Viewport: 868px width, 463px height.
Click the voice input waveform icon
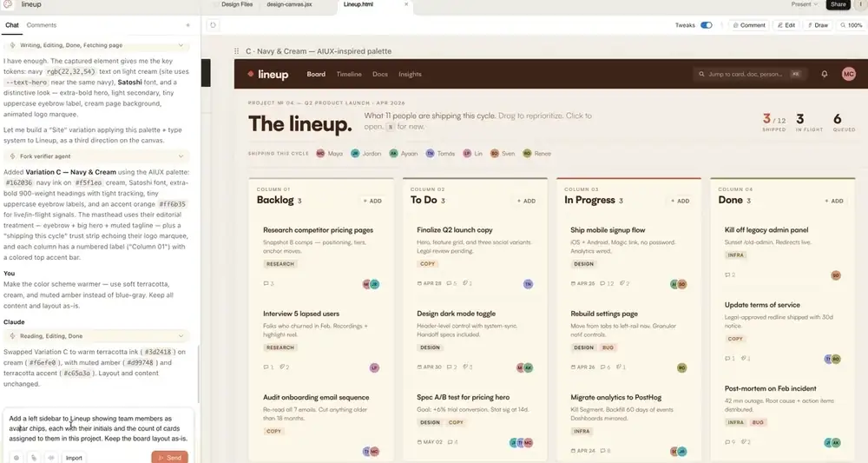pos(49,457)
